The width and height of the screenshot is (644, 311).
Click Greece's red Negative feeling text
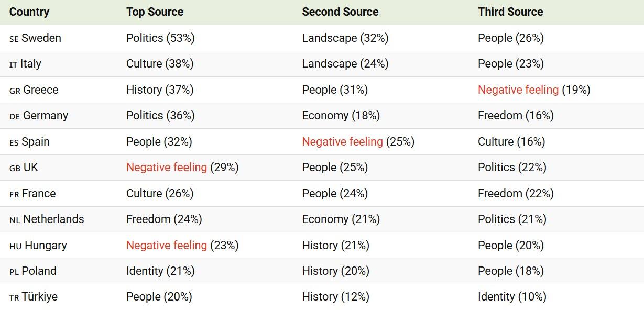point(518,90)
